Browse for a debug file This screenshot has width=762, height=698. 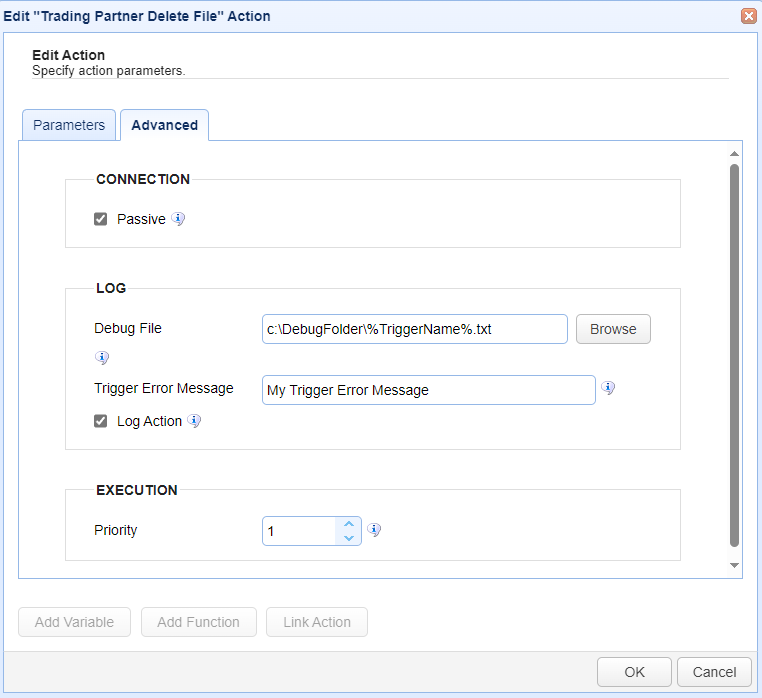tap(613, 329)
